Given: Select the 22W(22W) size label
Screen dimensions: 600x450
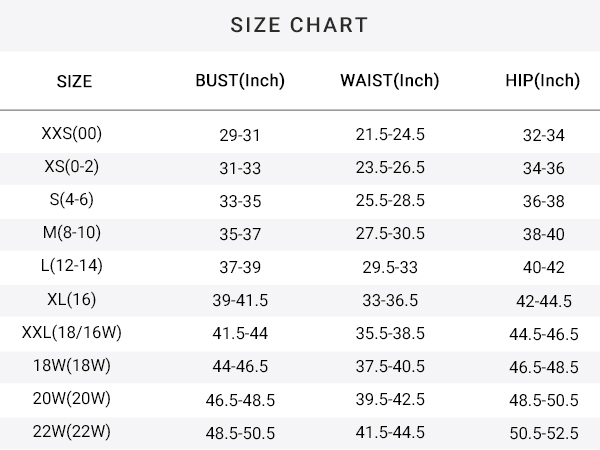Looking at the screenshot, I should pyautogui.click(x=72, y=432).
